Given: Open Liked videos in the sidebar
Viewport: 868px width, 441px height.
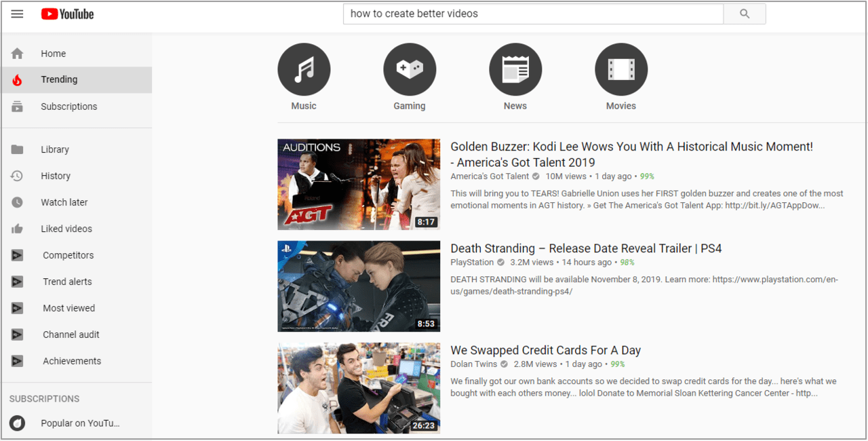Looking at the screenshot, I should coord(77,229).
